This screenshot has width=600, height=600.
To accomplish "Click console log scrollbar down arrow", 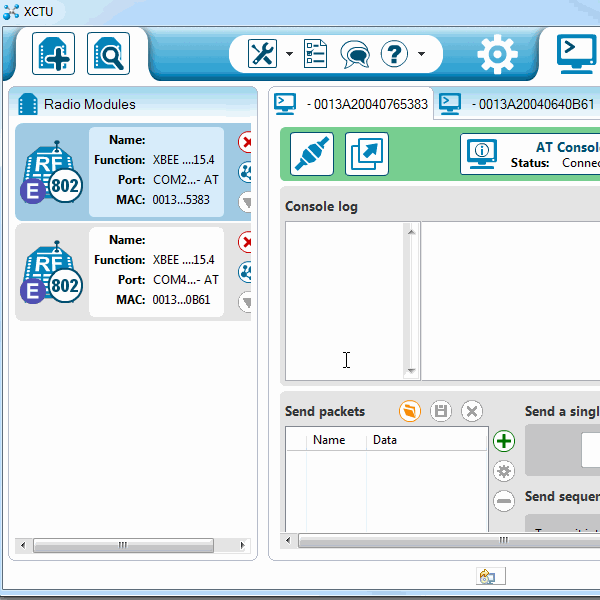I will pyautogui.click(x=411, y=370).
